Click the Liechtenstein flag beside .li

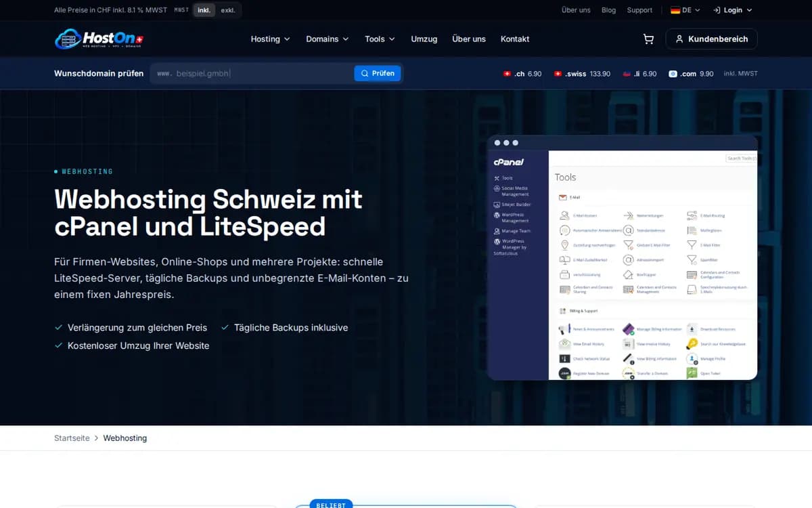[627, 73]
